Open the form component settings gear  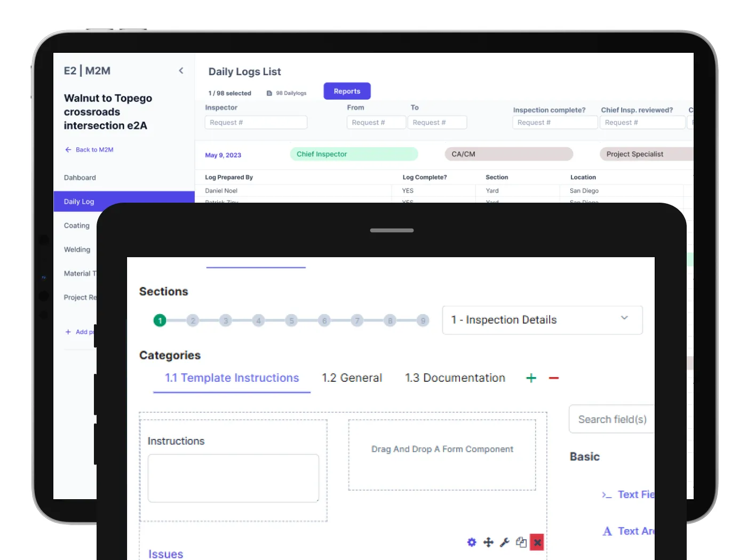click(471, 542)
